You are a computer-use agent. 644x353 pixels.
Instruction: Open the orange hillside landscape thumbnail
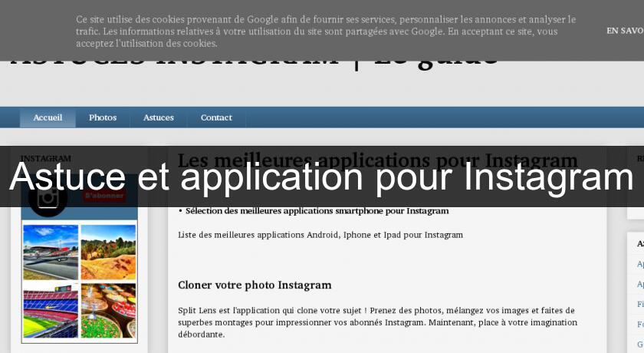[x=108, y=252]
